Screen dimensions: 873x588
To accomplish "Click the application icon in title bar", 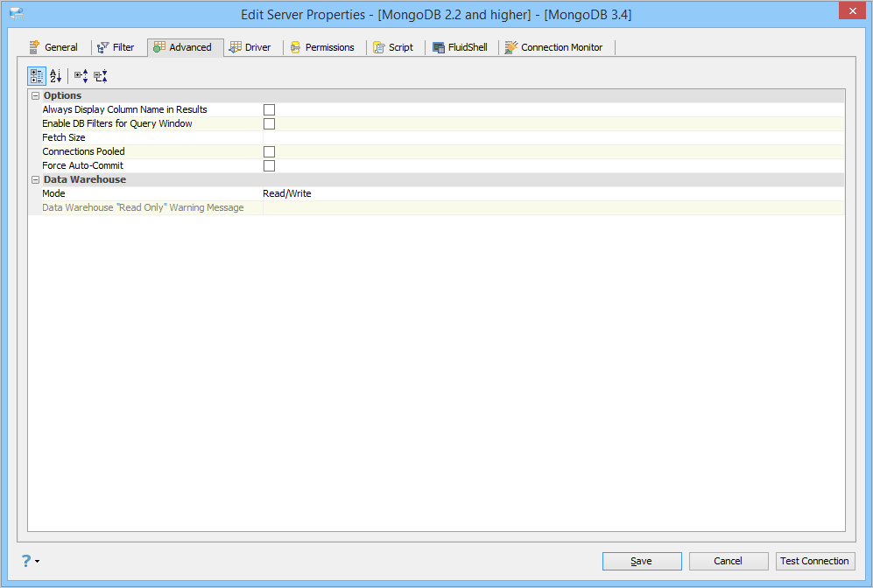I will tap(17, 15).
